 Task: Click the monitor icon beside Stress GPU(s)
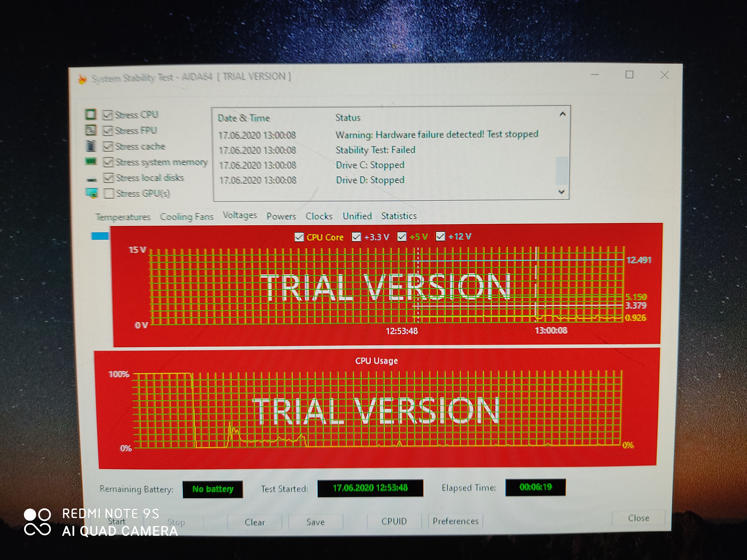click(92, 193)
